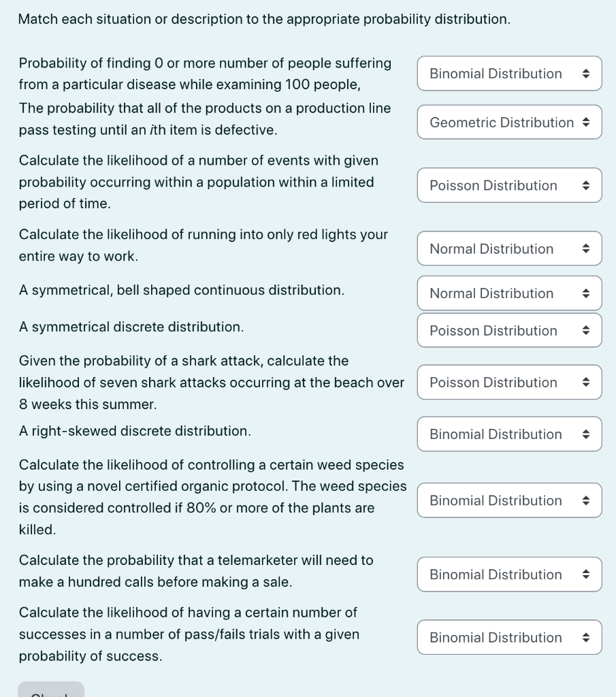The width and height of the screenshot is (616, 697).
Task: Click the arrow icon on the first Binomial Distribution selector
Action: pyautogui.click(x=586, y=73)
